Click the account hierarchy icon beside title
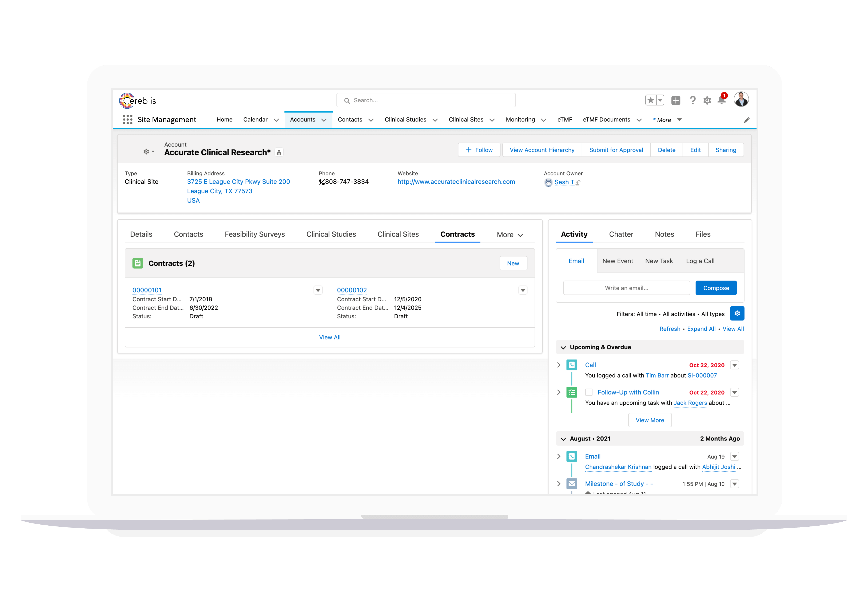868x601 pixels. [279, 152]
